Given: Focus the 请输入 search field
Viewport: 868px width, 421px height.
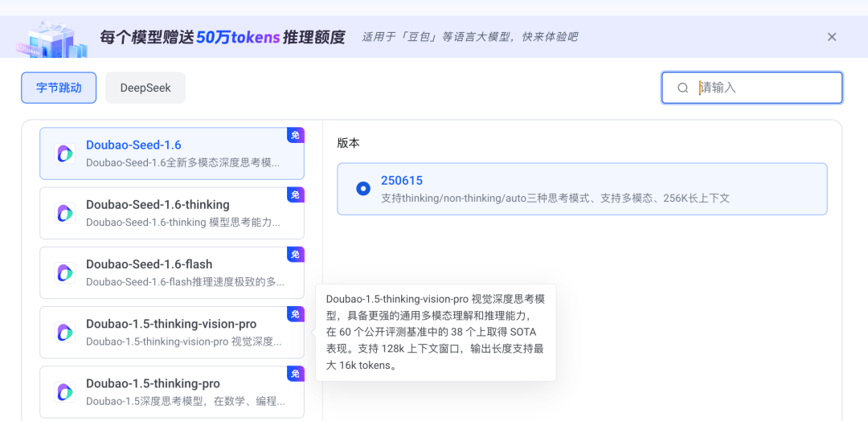Looking at the screenshot, I should (751, 88).
